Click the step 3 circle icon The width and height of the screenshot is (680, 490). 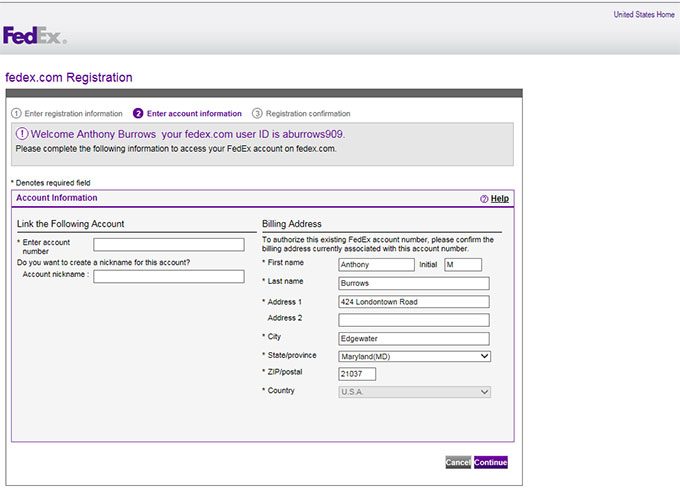coord(257,114)
